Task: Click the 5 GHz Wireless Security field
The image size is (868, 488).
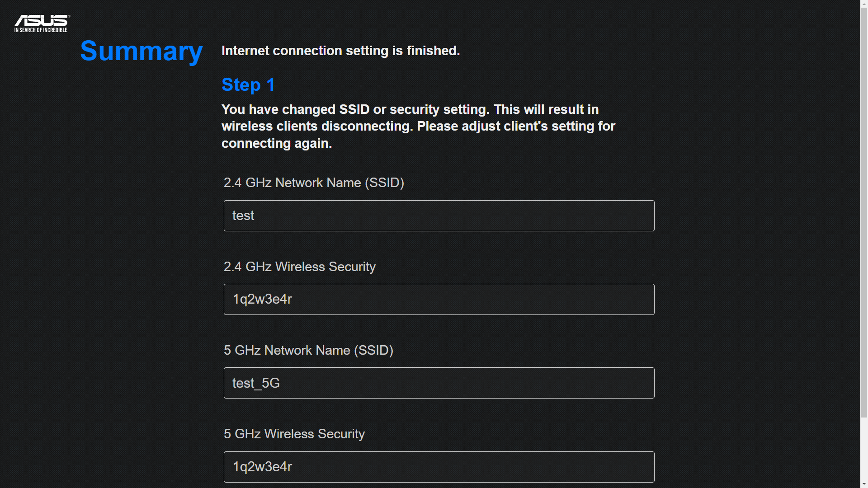Action: point(439,467)
